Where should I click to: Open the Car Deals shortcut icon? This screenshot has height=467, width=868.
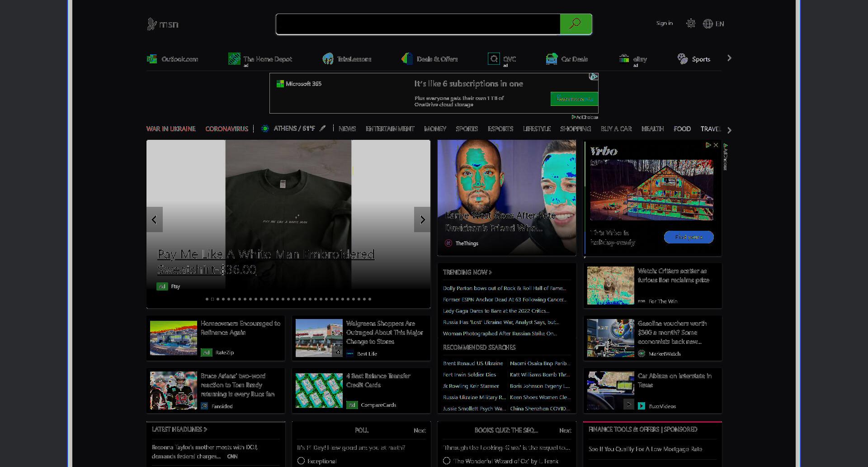tap(552, 59)
